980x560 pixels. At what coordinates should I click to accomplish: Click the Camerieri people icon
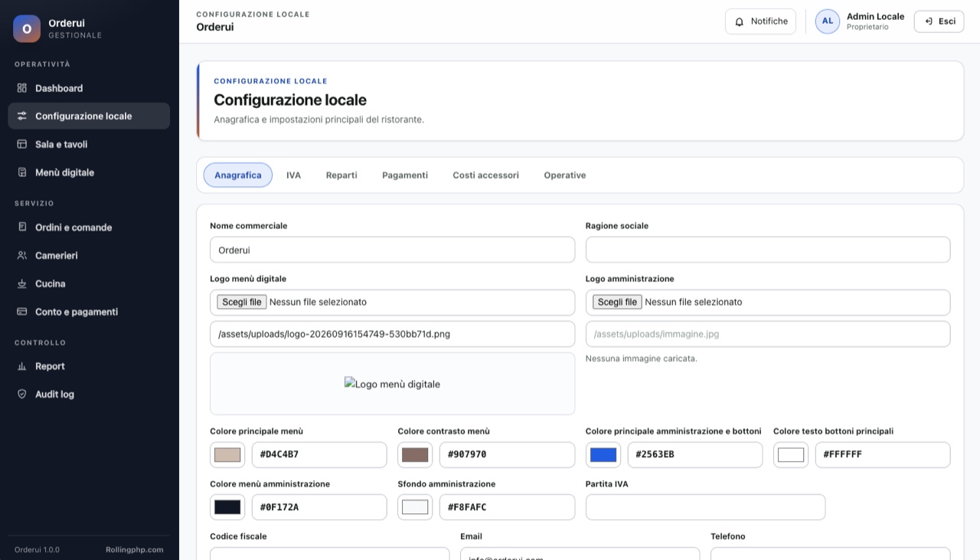click(x=21, y=256)
